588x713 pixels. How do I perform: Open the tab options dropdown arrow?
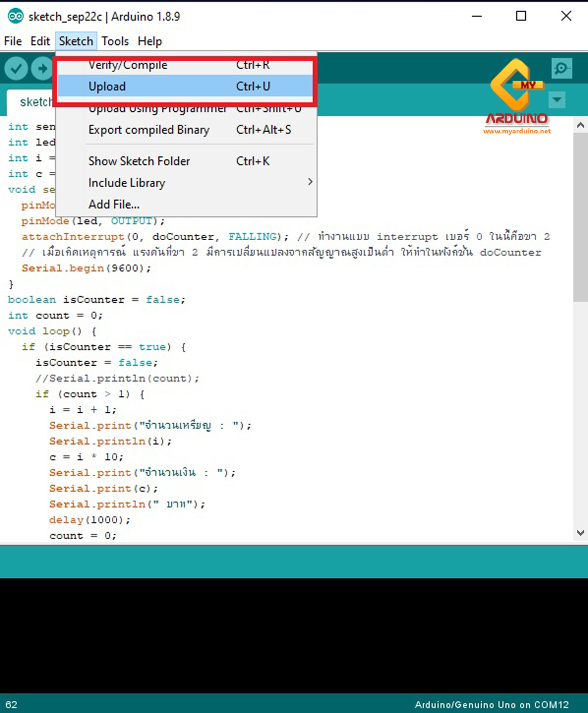[x=557, y=100]
